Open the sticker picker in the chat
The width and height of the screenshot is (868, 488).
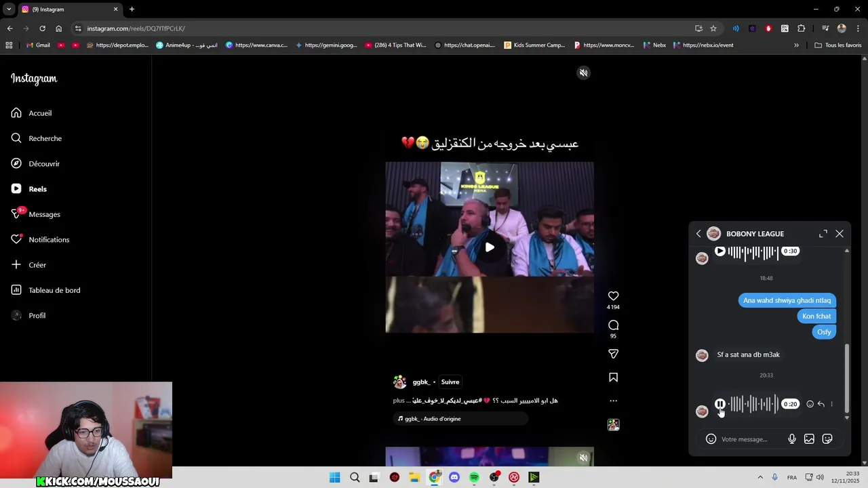[827, 439]
